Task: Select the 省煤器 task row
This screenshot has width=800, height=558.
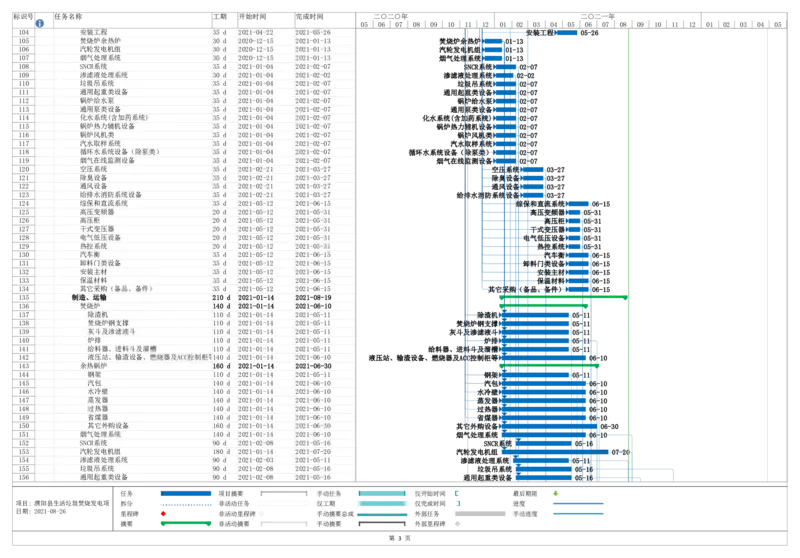Action: coord(96,417)
